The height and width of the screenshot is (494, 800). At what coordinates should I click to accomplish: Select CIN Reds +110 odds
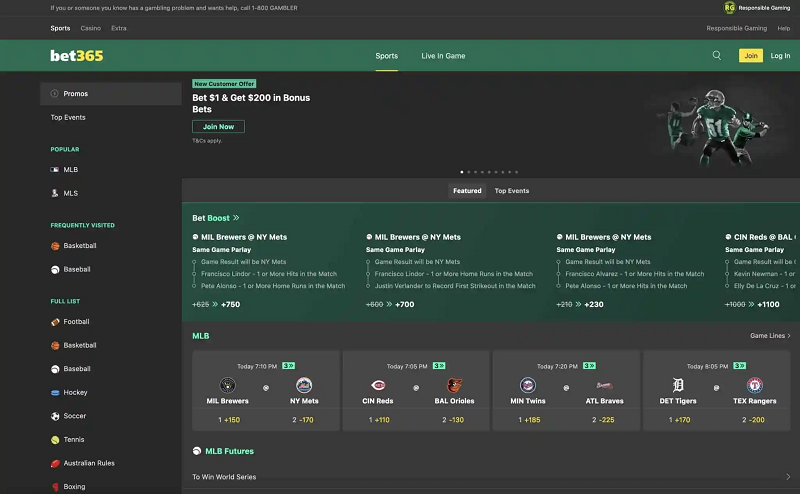point(379,420)
